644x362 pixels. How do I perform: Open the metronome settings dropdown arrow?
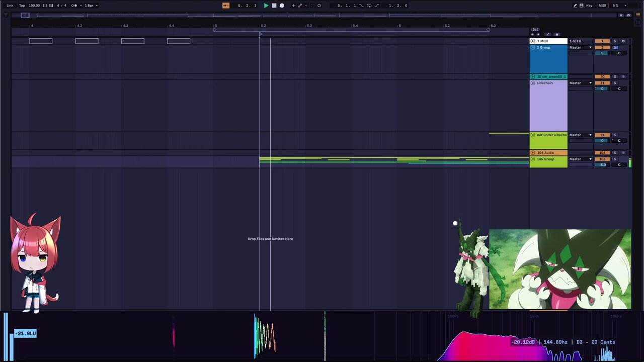[x=81, y=6]
